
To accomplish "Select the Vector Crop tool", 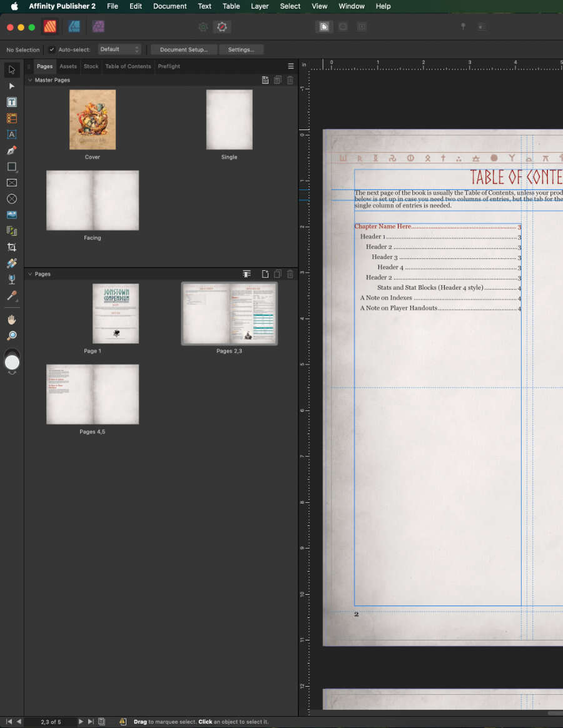I will click(11, 246).
